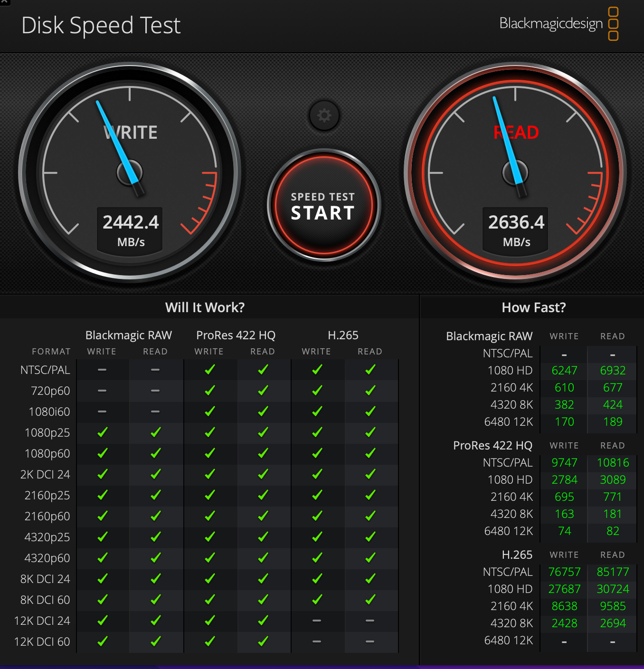Click the 6480 12K read value 189
The width and height of the screenshot is (644, 669).
613,421
